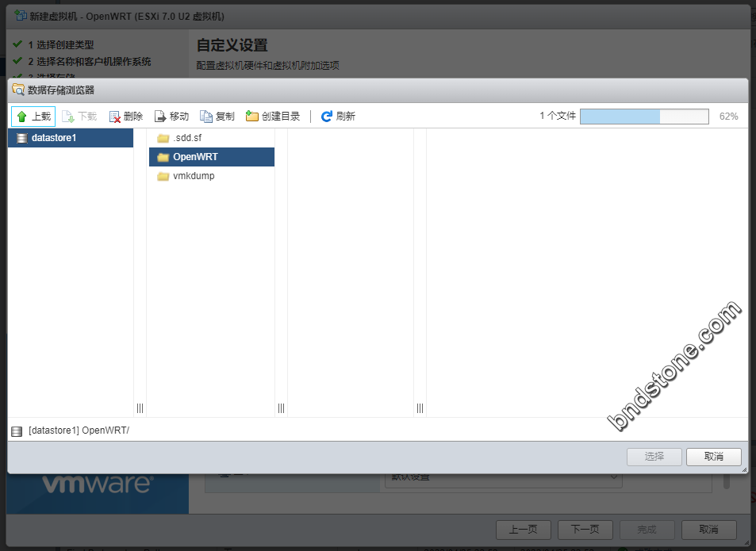Click the Copy (复制) toolbar button
Viewport: 756px width, 551px height.
click(217, 116)
